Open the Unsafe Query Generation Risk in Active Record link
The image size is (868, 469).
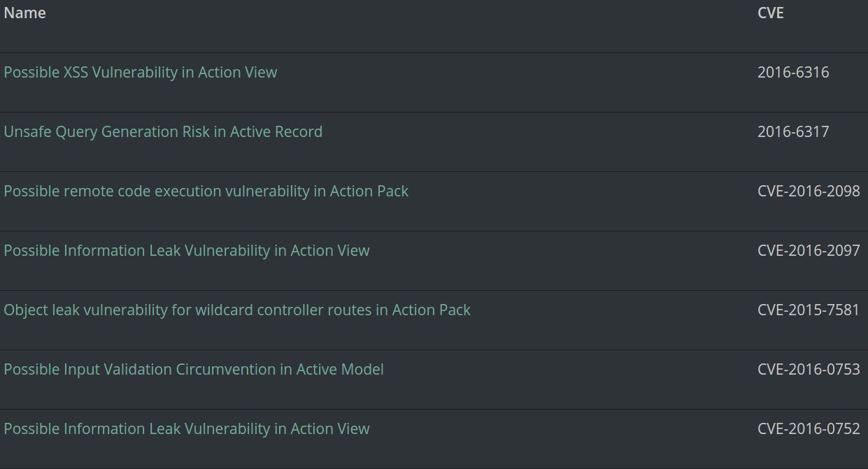click(x=163, y=131)
